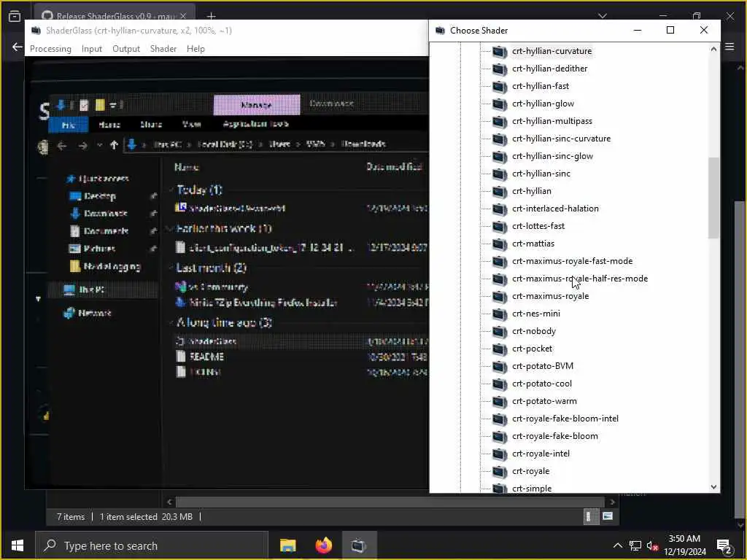Open the browser tab list dropdown
747x560 pixels.
tap(602, 16)
